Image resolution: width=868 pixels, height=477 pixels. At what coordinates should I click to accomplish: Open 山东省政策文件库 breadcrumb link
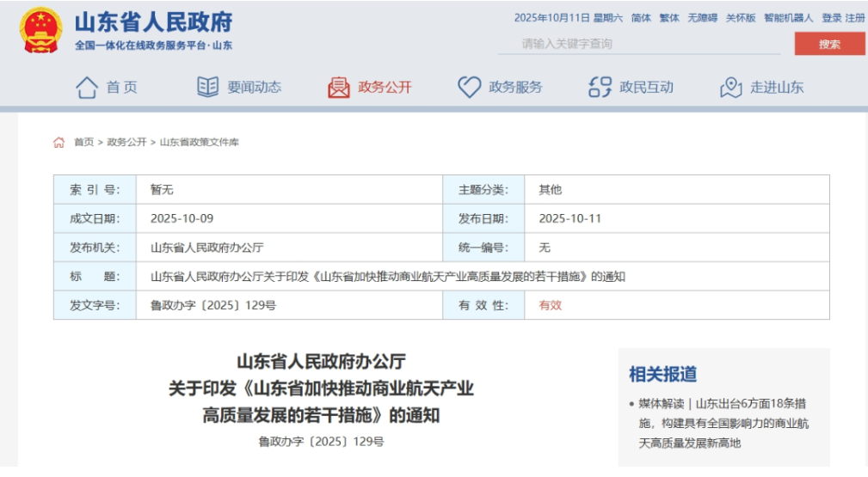tap(200, 143)
